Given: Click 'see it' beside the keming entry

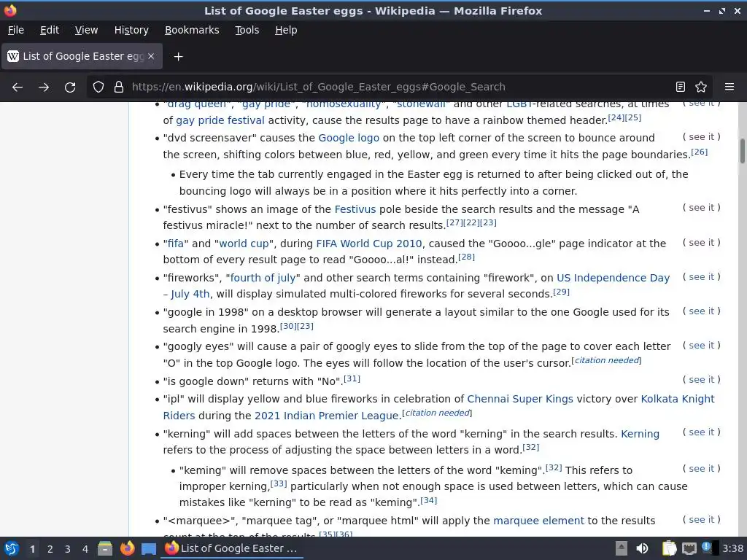Looking at the screenshot, I should 701,469.
